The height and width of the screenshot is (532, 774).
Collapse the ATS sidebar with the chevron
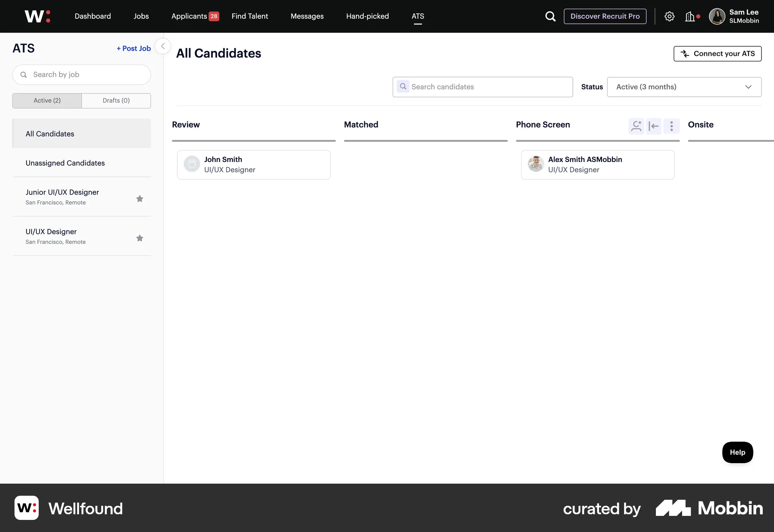[x=163, y=46]
